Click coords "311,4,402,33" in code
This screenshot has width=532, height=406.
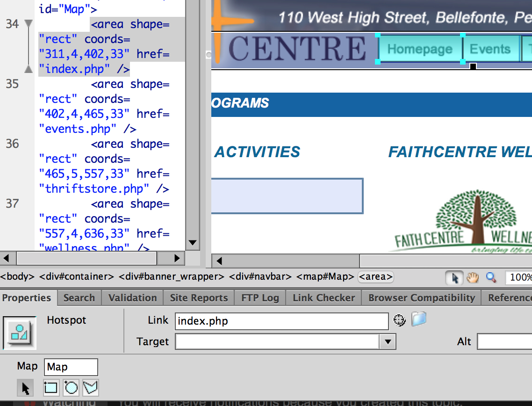[84, 54]
